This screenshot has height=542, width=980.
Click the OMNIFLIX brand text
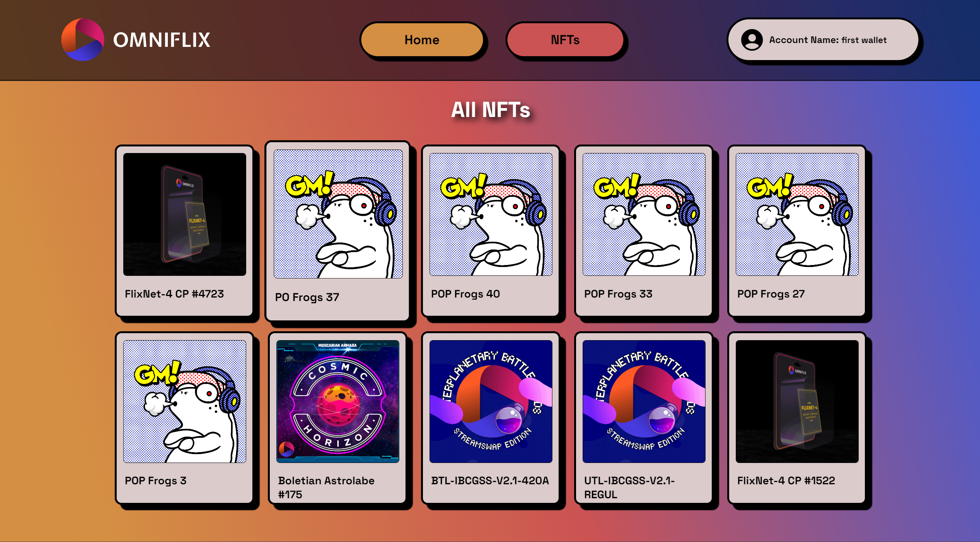click(162, 40)
